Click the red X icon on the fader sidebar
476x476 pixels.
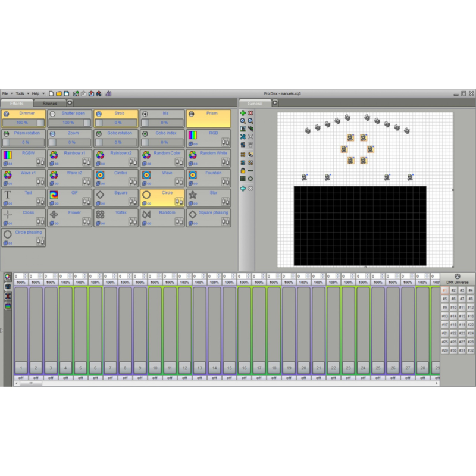click(8, 296)
